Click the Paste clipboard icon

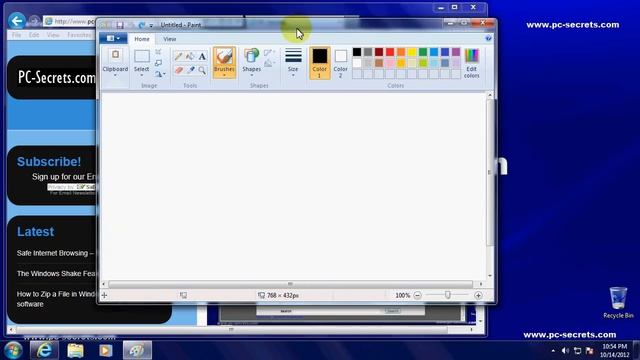[116, 55]
